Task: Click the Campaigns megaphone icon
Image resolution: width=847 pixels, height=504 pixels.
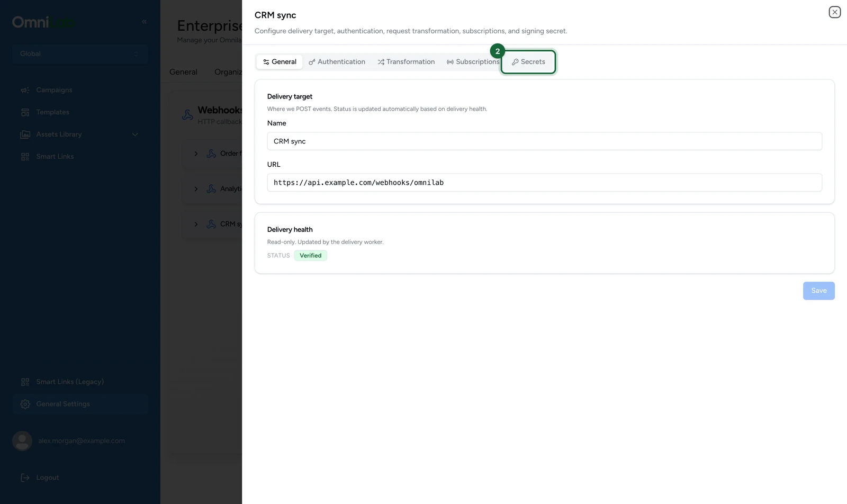Action: pyautogui.click(x=25, y=90)
